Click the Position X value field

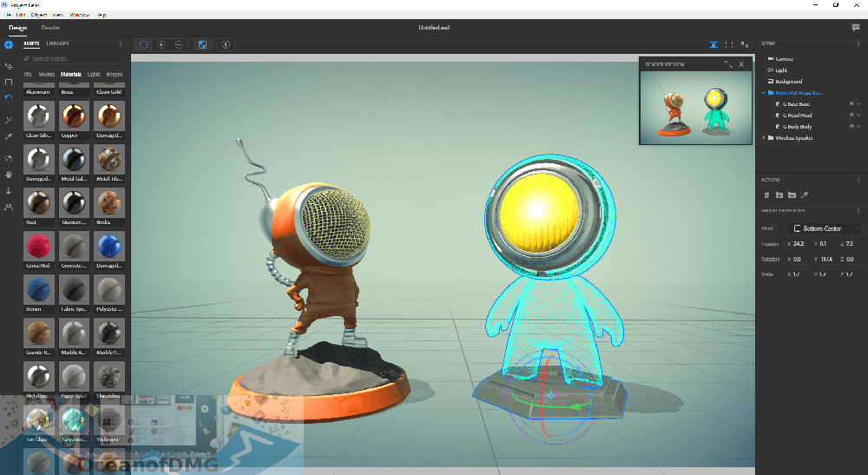(x=799, y=244)
